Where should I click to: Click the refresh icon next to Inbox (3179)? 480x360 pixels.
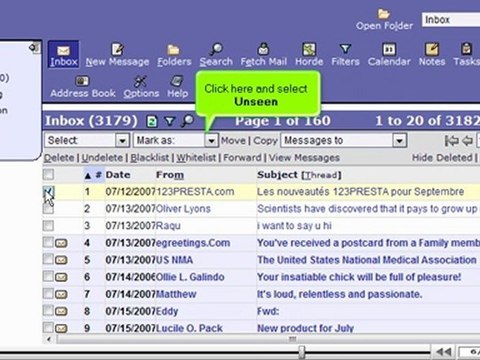[x=152, y=121]
